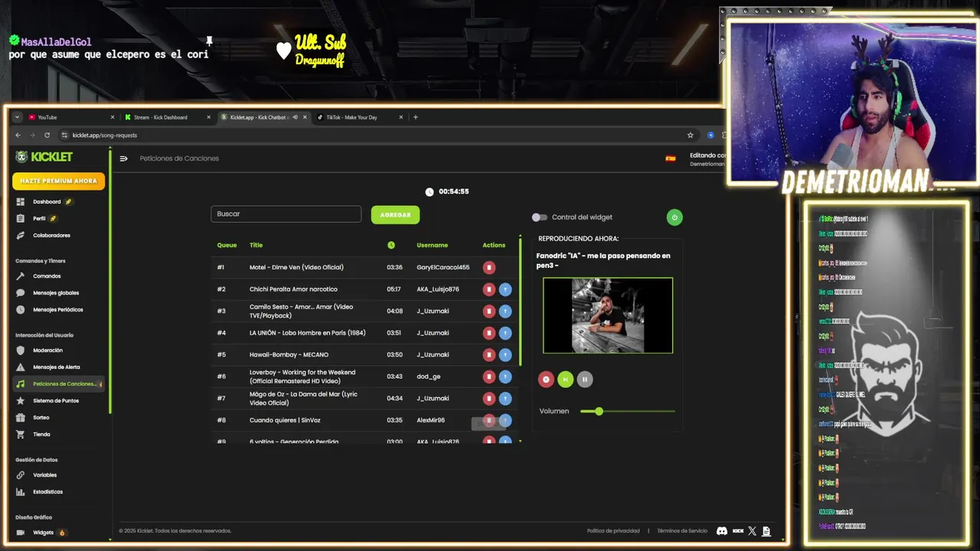Click the AGREGAR button
980x551 pixels.
click(395, 215)
